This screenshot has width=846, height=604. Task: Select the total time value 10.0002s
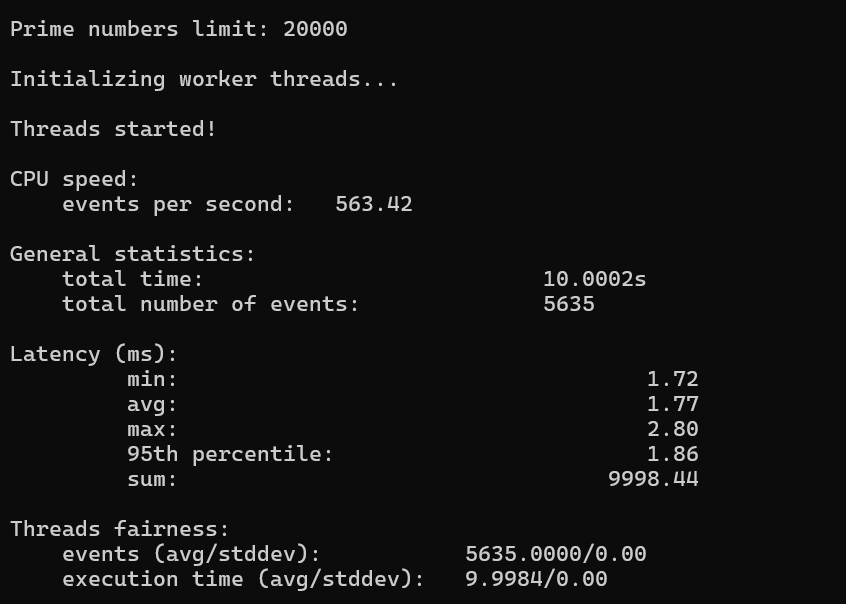(x=595, y=279)
